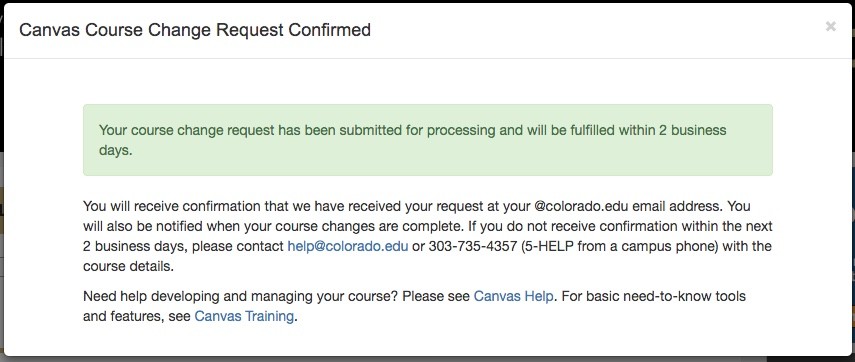Open the Canvas Help link
The image size is (855, 362).
(513, 297)
